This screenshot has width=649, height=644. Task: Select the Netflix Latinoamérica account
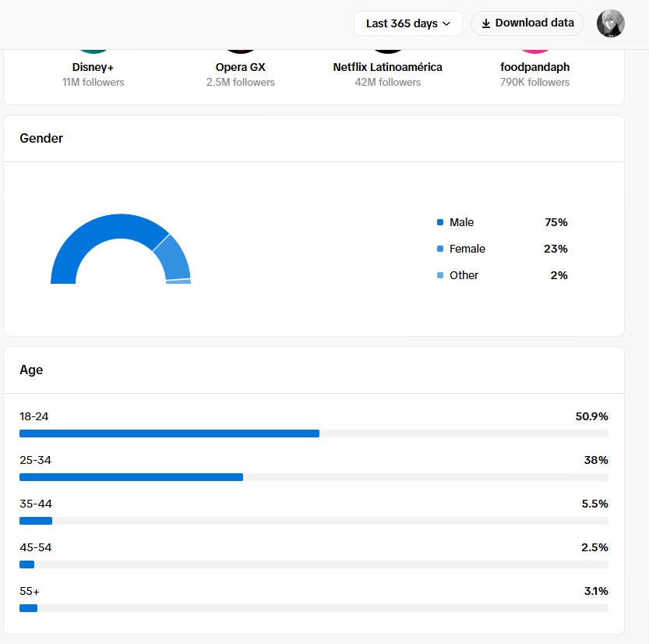click(387, 67)
